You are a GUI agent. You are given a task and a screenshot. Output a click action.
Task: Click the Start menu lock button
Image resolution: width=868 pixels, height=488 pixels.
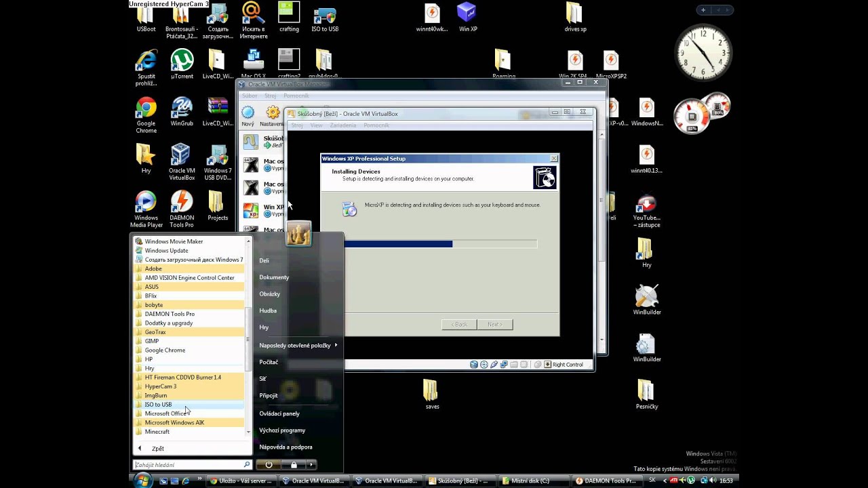[294, 464]
